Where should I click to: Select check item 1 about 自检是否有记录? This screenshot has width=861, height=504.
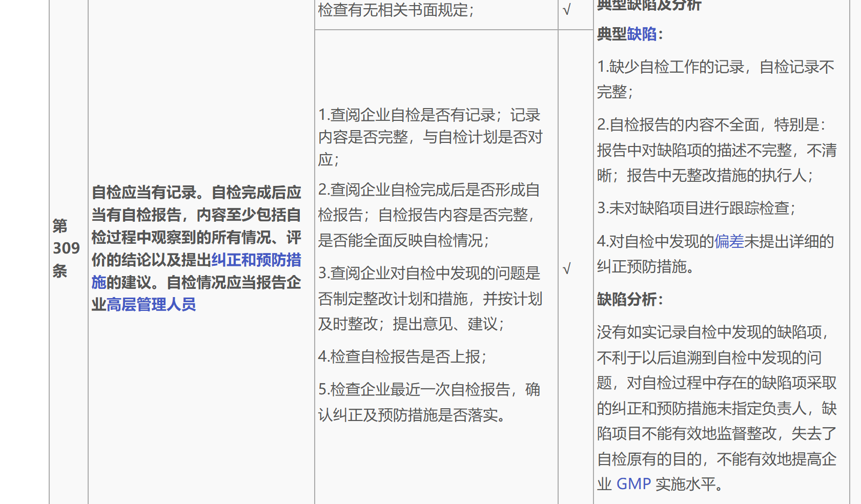tap(430, 137)
